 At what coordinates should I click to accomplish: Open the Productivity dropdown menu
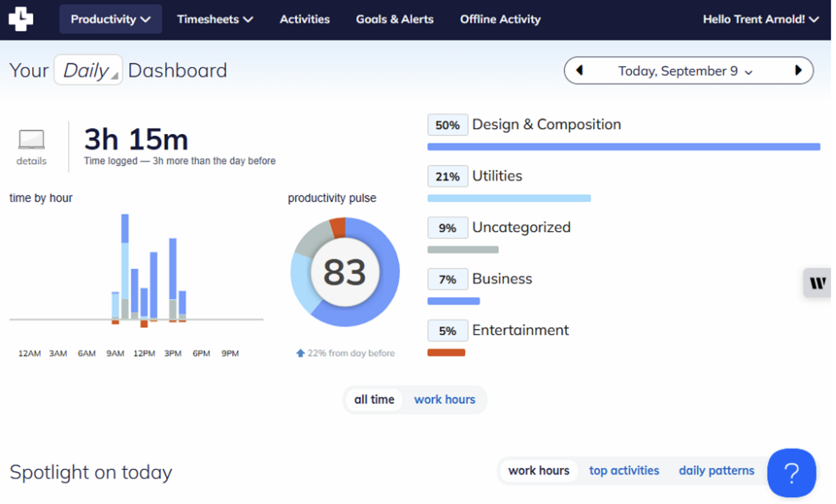(111, 19)
